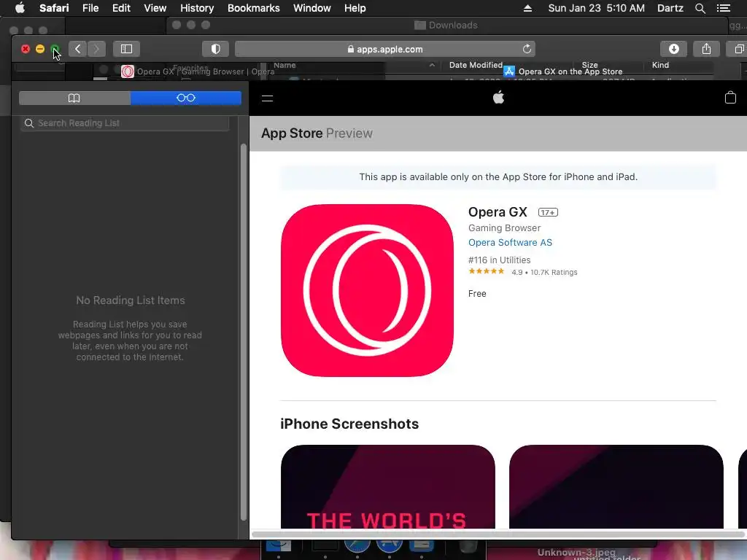Click the forward navigation arrow
Screen dimensions: 747x560
[96, 49]
